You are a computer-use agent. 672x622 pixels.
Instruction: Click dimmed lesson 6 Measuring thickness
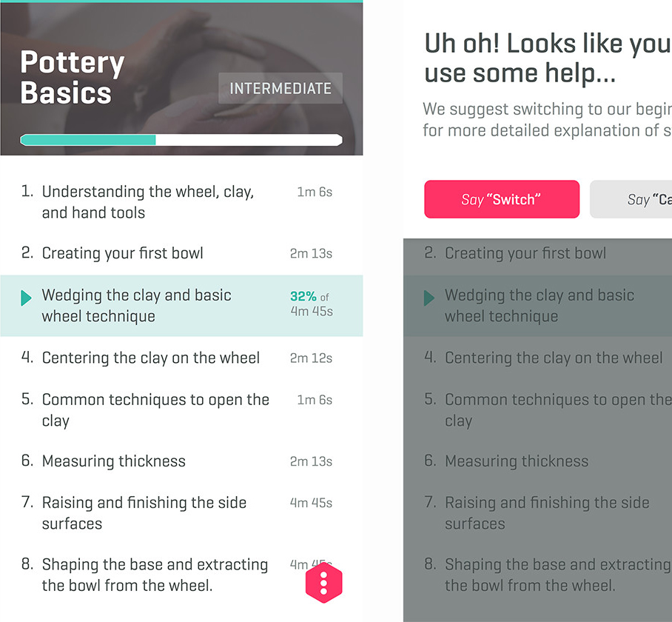pos(516,461)
